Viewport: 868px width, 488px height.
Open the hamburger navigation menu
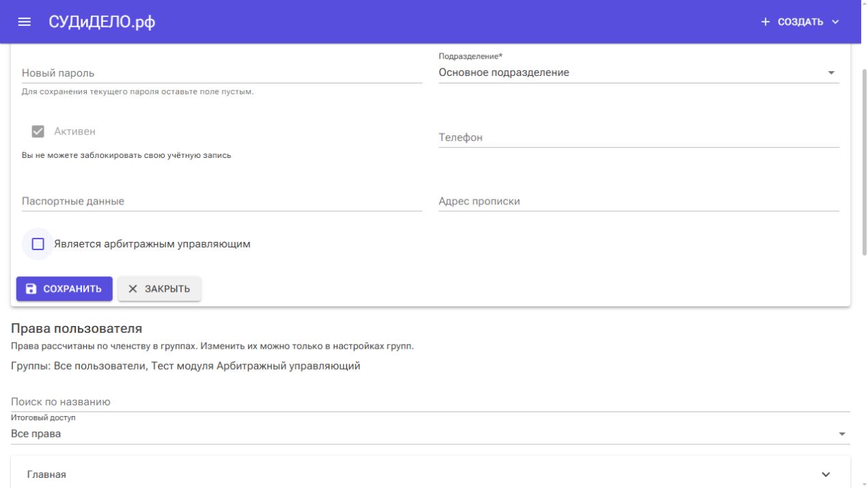(25, 22)
